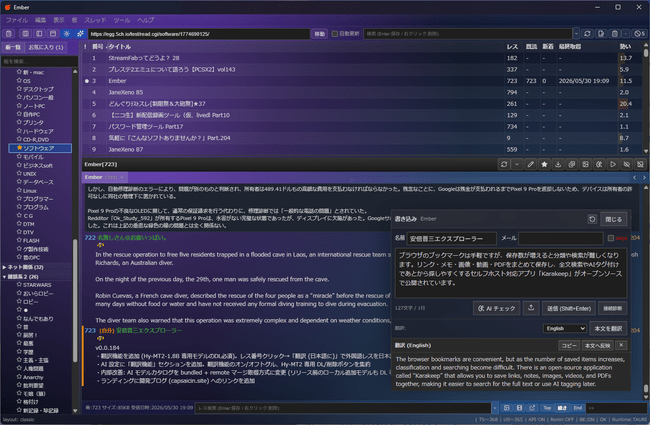Close the translation result with X
Screen dimensions: 650x425
click(x=621, y=345)
